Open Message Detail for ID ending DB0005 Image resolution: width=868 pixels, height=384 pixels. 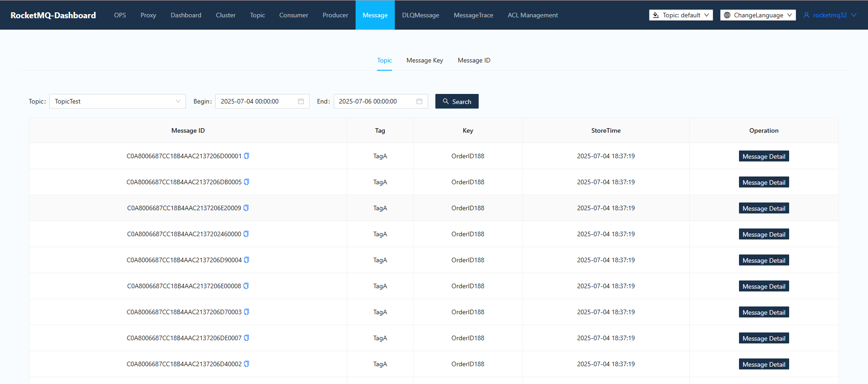764,182
